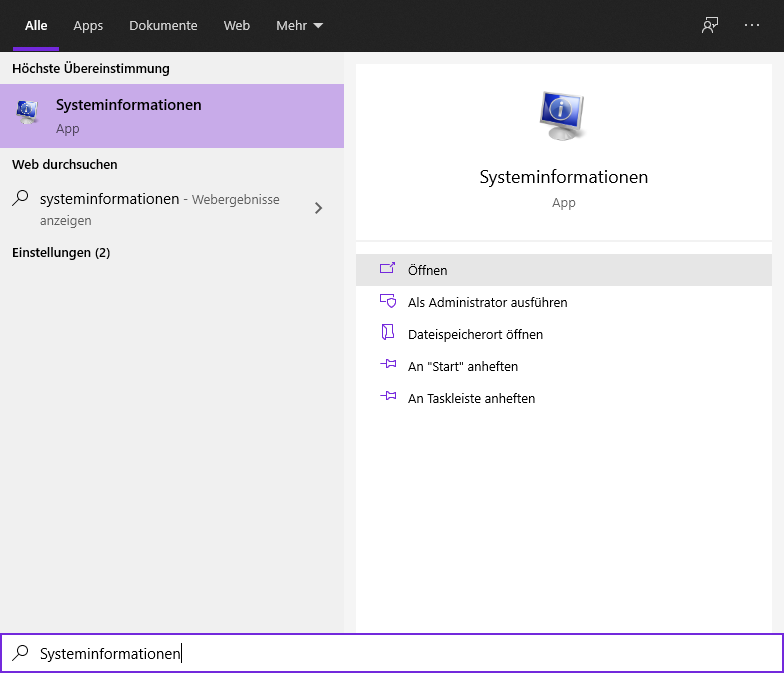784x673 pixels.
Task: Open the three-dots options menu
Action: (752, 25)
